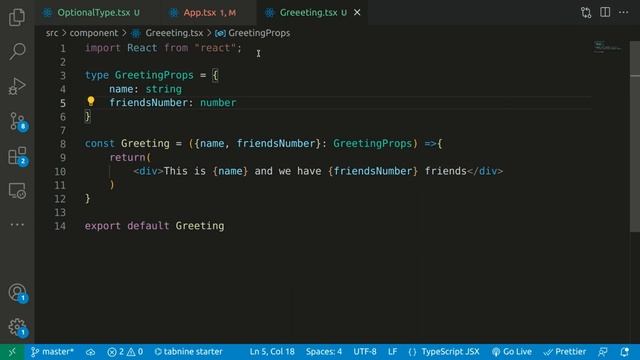
Task: Click the cloud publish icon in status bar
Action: coord(91,352)
